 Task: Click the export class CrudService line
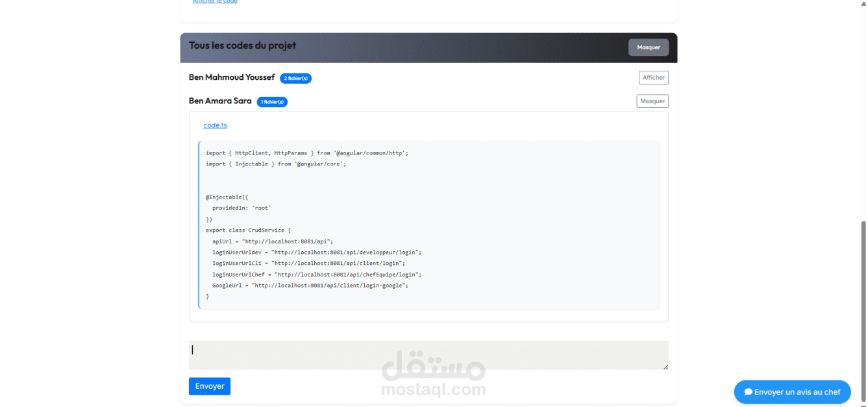[249, 230]
